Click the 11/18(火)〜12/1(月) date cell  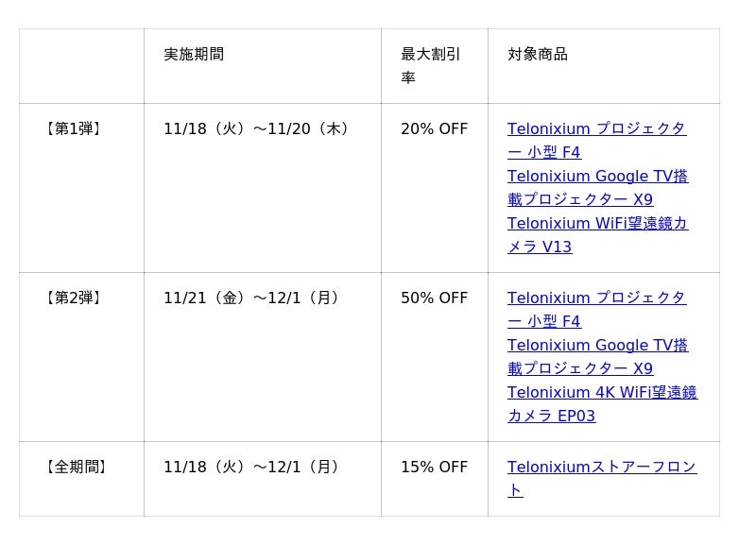click(x=253, y=467)
